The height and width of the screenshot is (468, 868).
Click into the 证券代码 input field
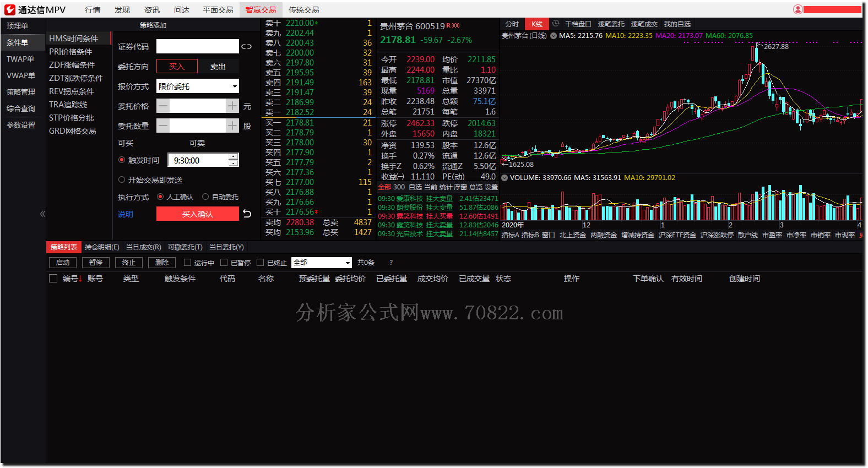pos(198,46)
